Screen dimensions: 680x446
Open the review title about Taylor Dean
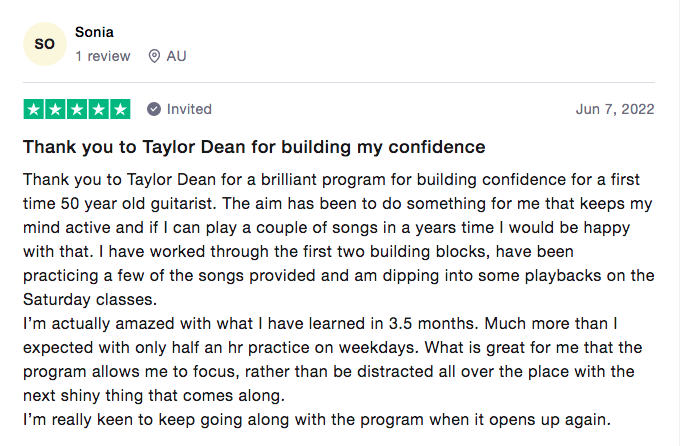click(254, 147)
